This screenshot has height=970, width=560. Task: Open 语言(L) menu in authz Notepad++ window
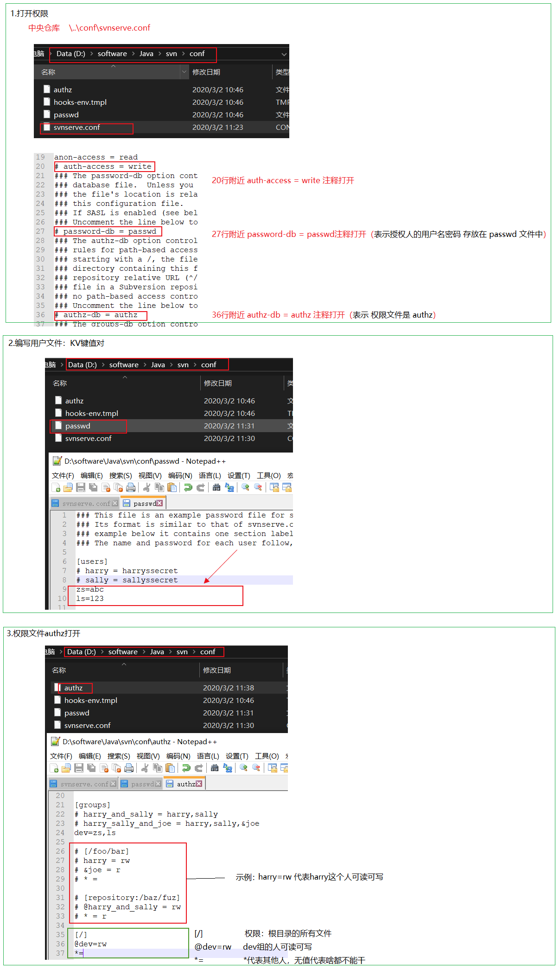[209, 756]
